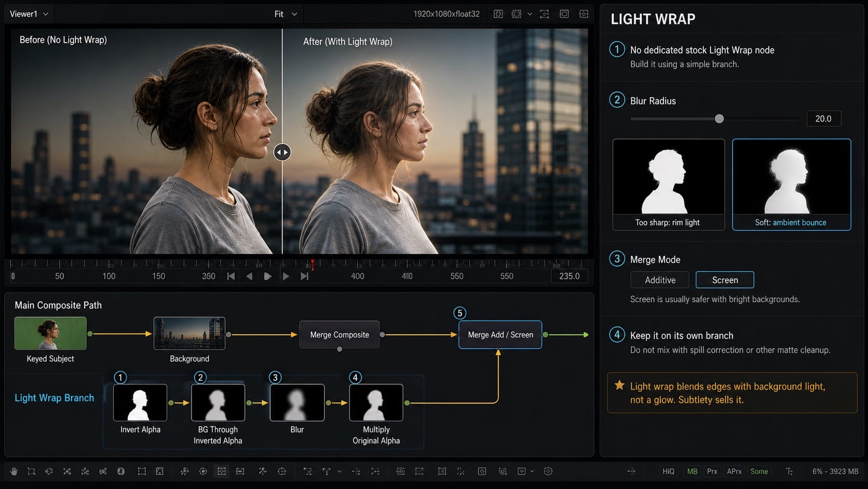Viewport: 868px width, 489px height.
Task: Click 'No dedicated stock Light Wrap node' text
Action: tap(702, 50)
